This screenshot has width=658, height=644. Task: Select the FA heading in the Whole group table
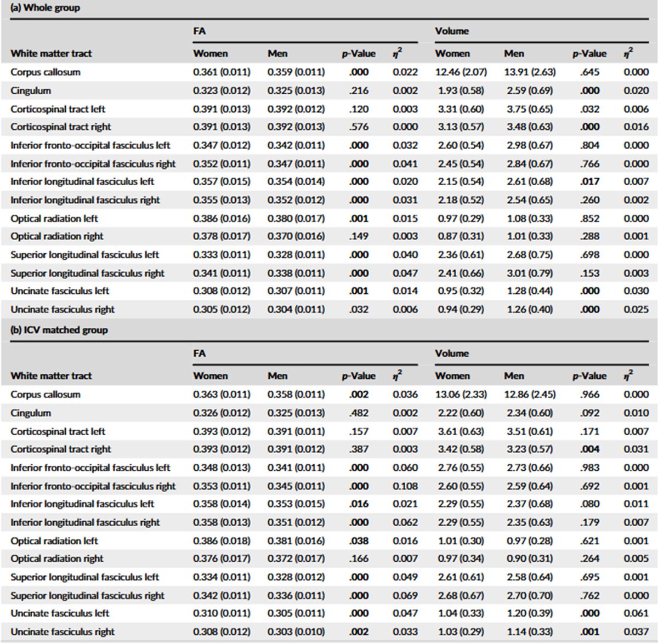[x=200, y=31]
